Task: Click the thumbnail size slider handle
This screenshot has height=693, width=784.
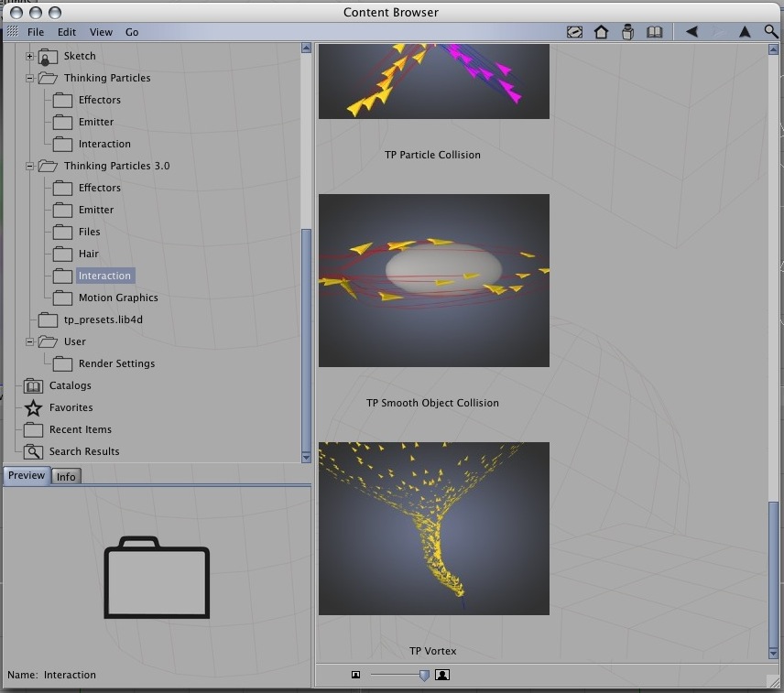Action: (424, 676)
